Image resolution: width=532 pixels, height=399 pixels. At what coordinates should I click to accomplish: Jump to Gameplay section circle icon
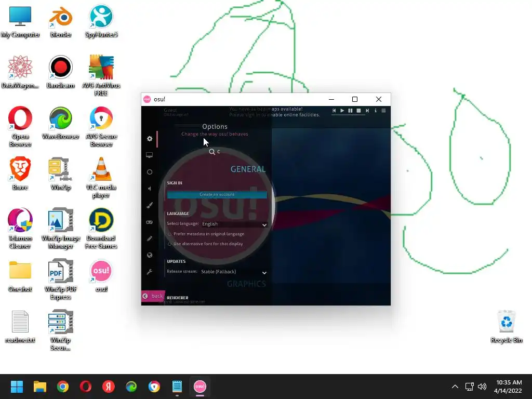(150, 172)
